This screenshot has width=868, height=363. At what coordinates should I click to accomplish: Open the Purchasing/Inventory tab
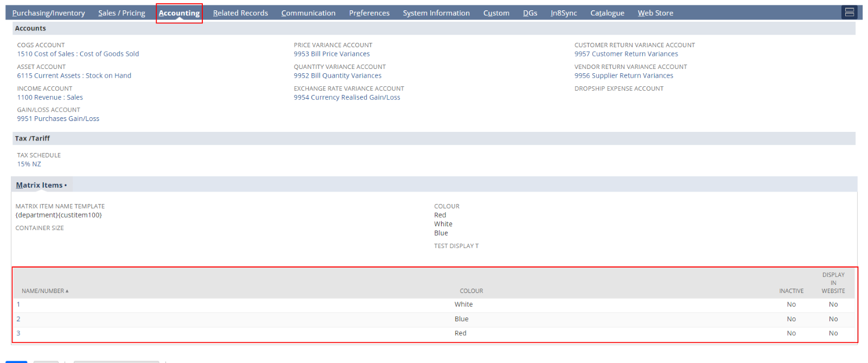pos(48,13)
